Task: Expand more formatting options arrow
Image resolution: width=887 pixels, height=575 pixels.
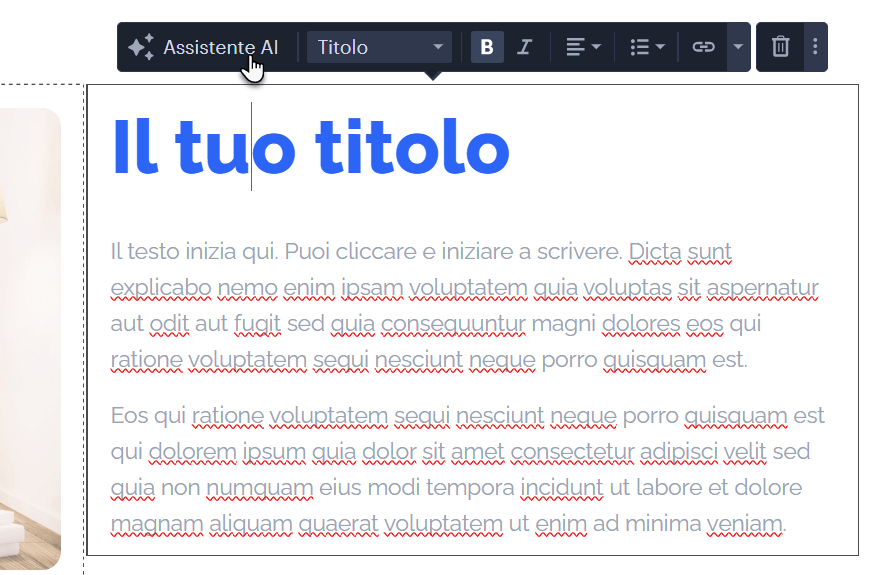Action: click(x=738, y=47)
